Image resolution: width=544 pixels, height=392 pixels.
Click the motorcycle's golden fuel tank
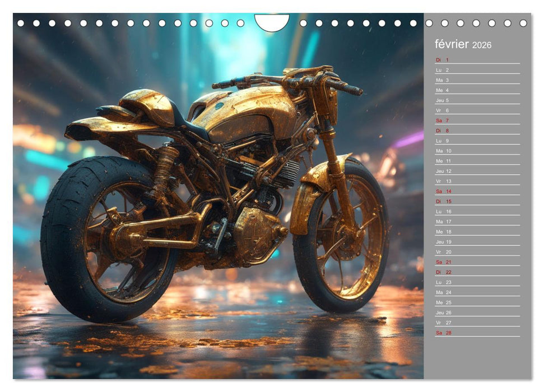pyautogui.click(x=247, y=112)
